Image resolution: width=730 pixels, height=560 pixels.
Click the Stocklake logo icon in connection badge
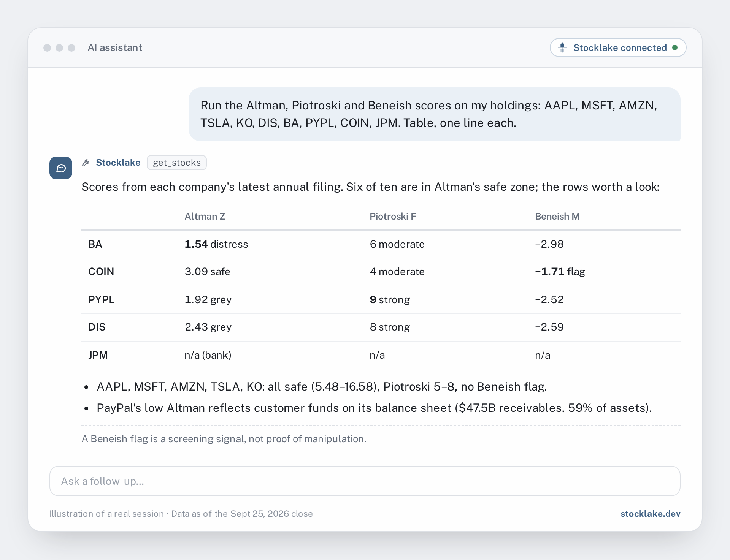coord(562,47)
